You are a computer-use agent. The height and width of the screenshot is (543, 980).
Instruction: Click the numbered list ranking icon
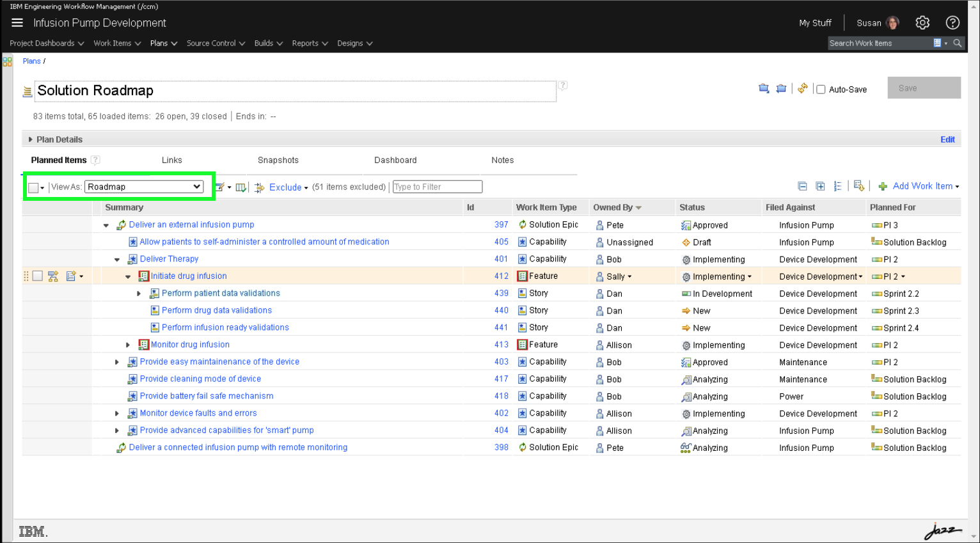point(837,186)
